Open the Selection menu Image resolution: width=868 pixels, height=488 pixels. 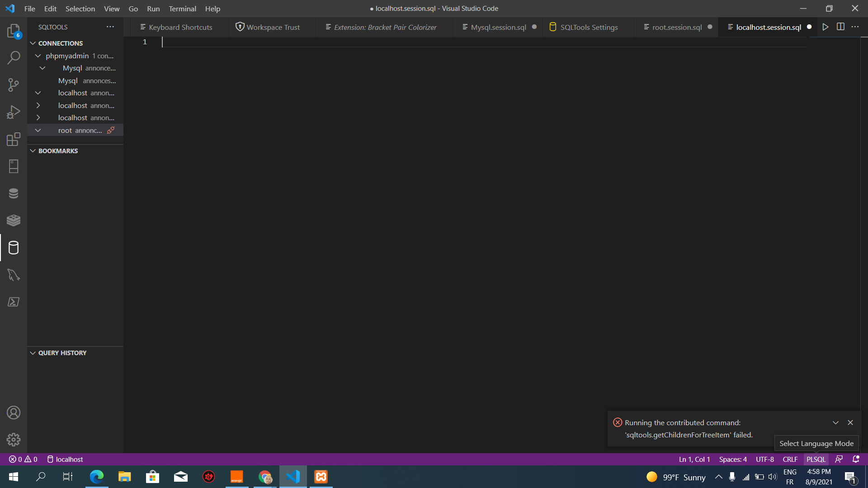point(80,9)
